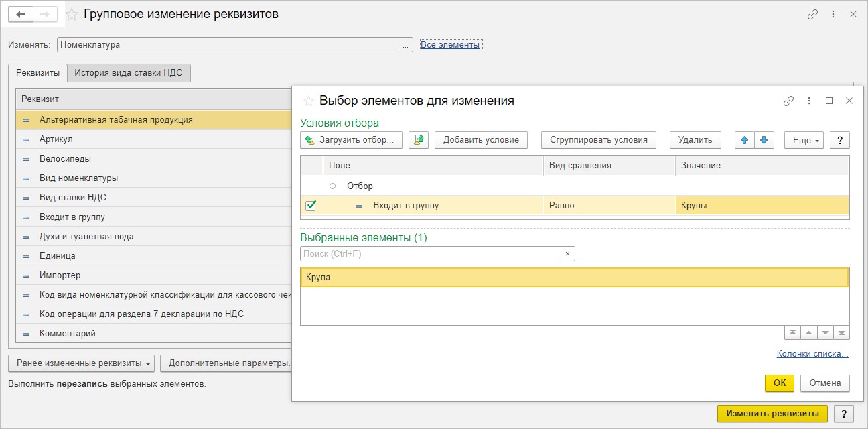Screen dimensions: 868x429
Task: Select Крупа in the selected elements list
Action: click(x=575, y=278)
